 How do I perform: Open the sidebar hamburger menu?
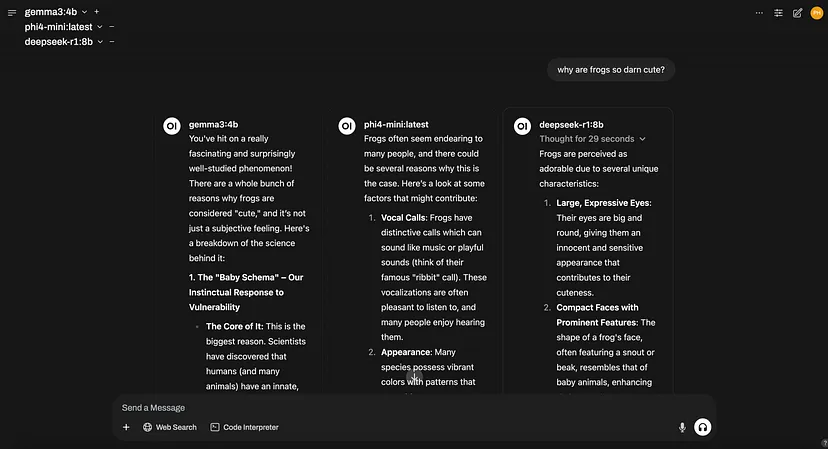[12, 13]
